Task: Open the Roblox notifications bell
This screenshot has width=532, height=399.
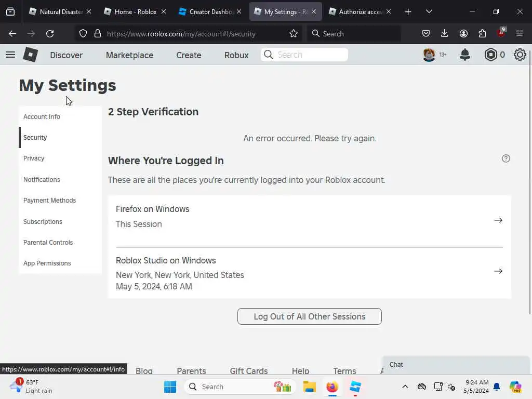Action: point(464,55)
